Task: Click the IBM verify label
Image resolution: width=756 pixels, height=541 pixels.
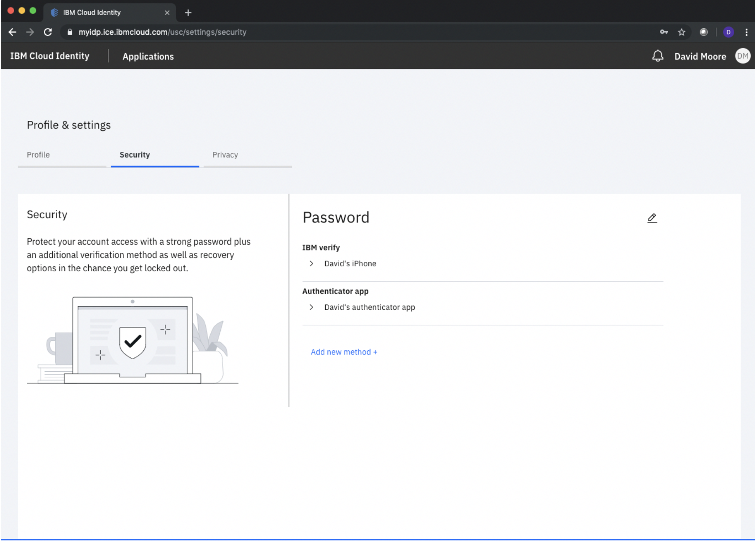Action: pyautogui.click(x=321, y=248)
